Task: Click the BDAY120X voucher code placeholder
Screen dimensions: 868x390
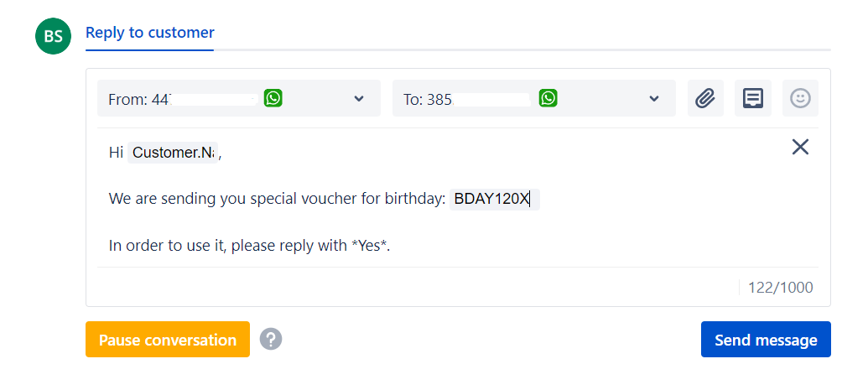Action: click(x=491, y=199)
